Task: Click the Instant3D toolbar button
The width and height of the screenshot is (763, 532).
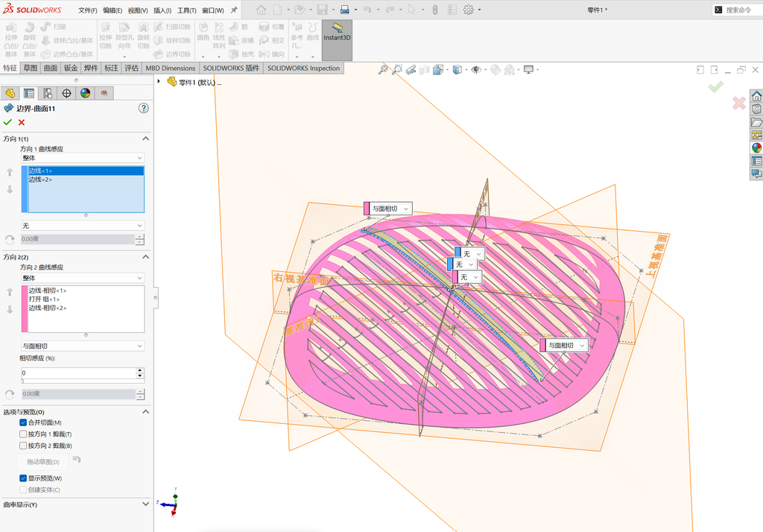Action: (x=337, y=40)
